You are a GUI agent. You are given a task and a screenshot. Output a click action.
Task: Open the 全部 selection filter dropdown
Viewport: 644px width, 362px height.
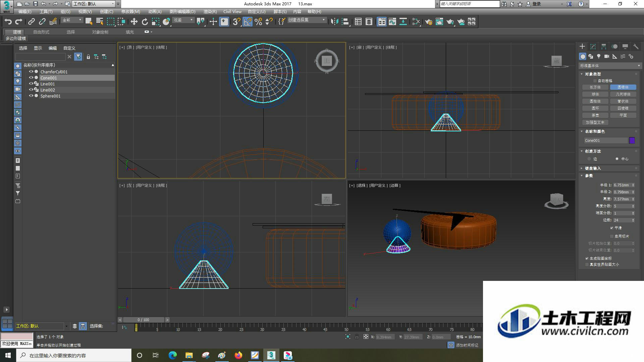pyautogui.click(x=72, y=20)
